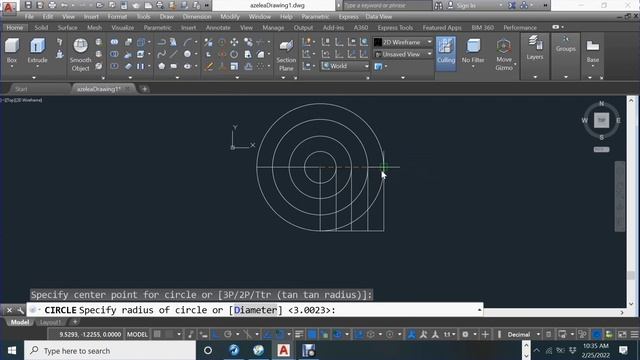Expand the Box dropdown arrow
This screenshot has height=360, width=640.
pyautogui.click(x=12, y=66)
